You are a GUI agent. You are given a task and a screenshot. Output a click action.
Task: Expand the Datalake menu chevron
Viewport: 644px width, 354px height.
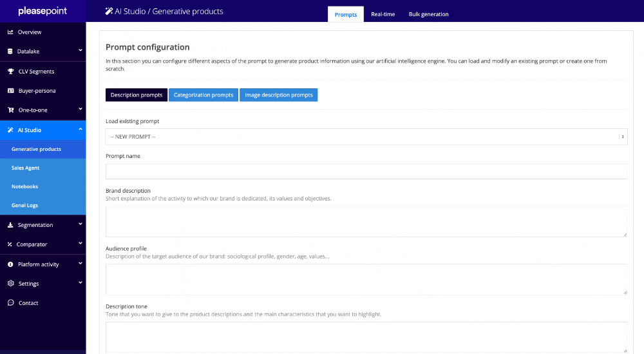[x=80, y=51]
